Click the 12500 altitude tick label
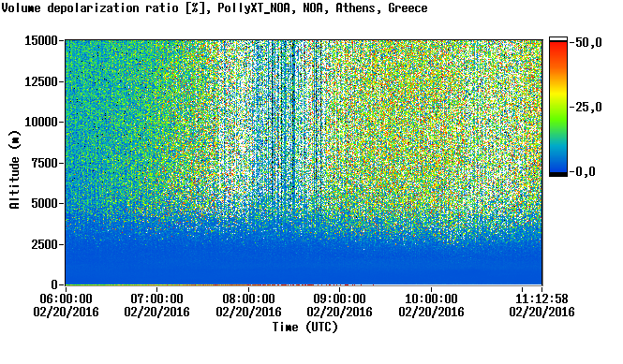Viewport: 623px width, 364px height. click(x=41, y=81)
